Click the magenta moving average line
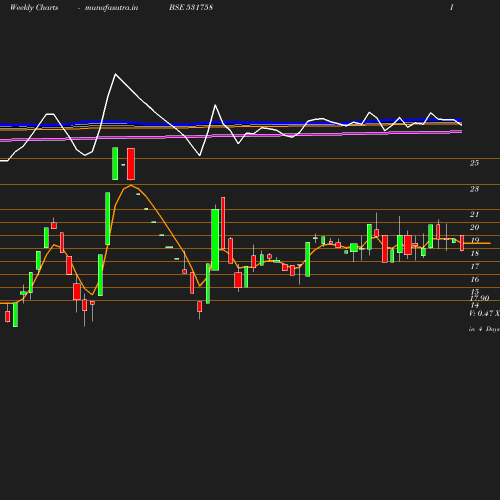Screen dimensions: 500x500 [x=233, y=136]
